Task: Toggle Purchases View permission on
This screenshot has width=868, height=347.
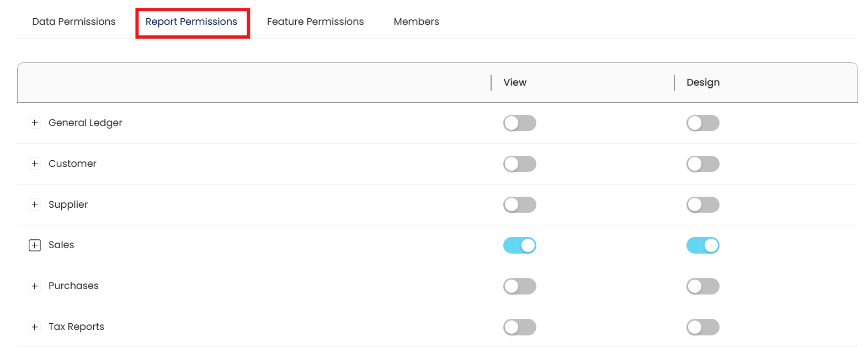Action: [519, 286]
